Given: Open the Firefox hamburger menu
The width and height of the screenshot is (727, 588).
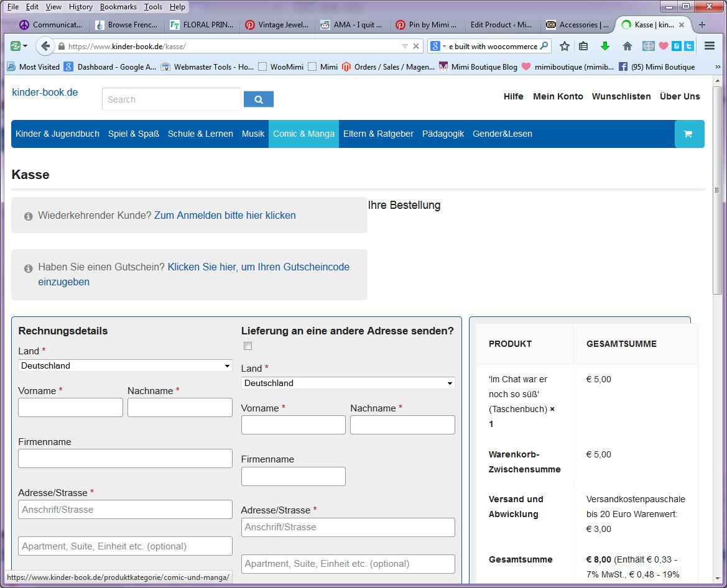Looking at the screenshot, I should (710, 46).
